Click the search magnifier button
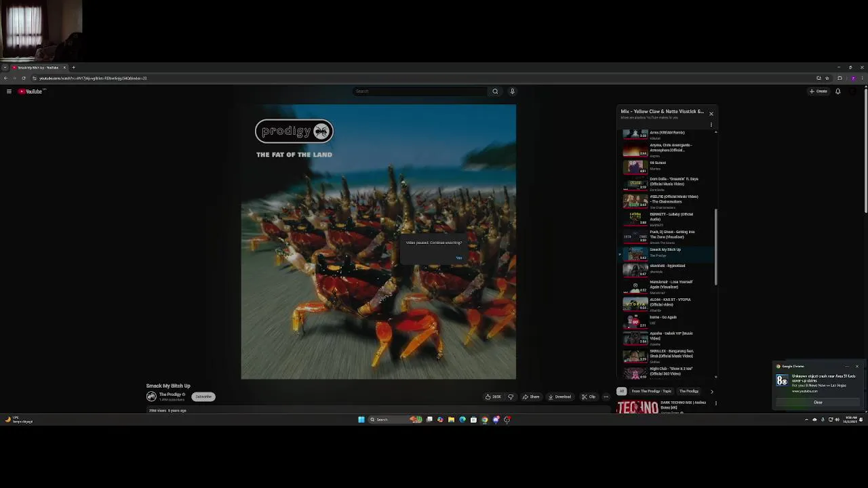This screenshot has width=868, height=488. click(495, 91)
